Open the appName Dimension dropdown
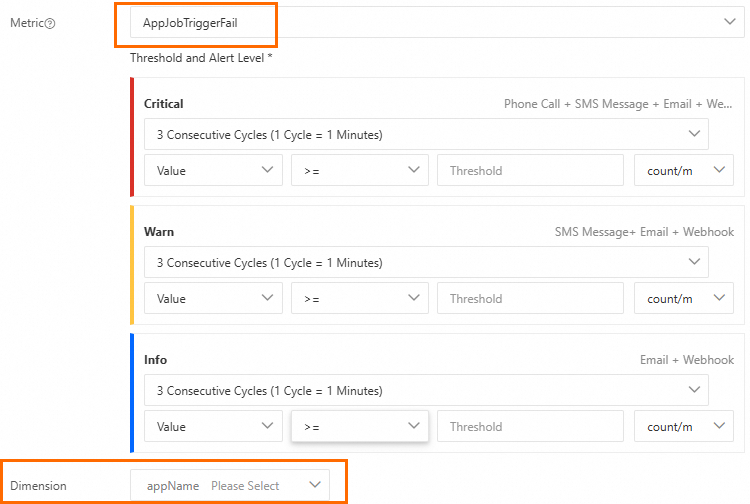This screenshot has width=750, height=504. coord(230,486)
